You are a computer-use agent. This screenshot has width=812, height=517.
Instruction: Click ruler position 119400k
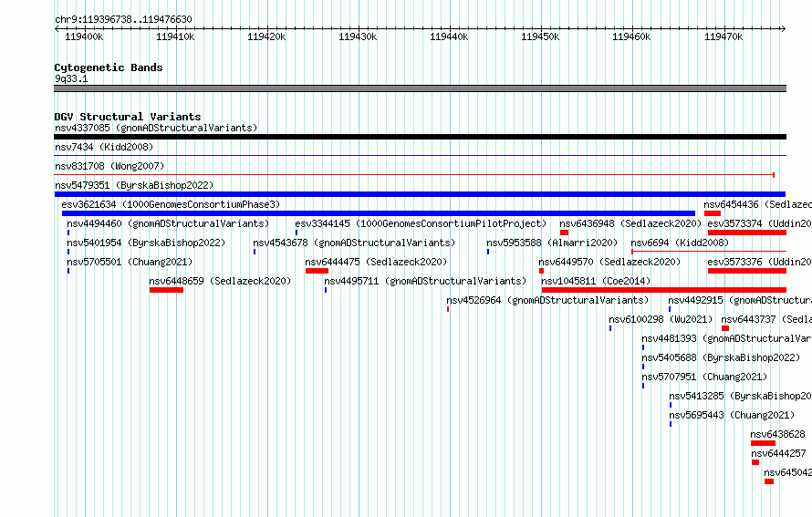point(84,36)
